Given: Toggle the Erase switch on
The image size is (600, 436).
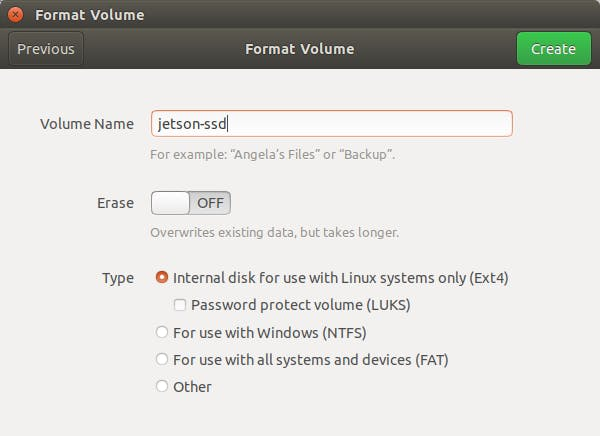Looking at the screenshot, I should [x=191, y=203].
